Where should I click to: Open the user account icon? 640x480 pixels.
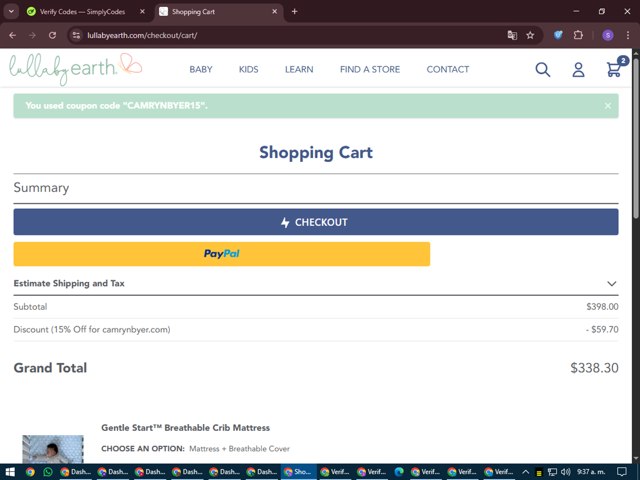click(x=578, y=69)
